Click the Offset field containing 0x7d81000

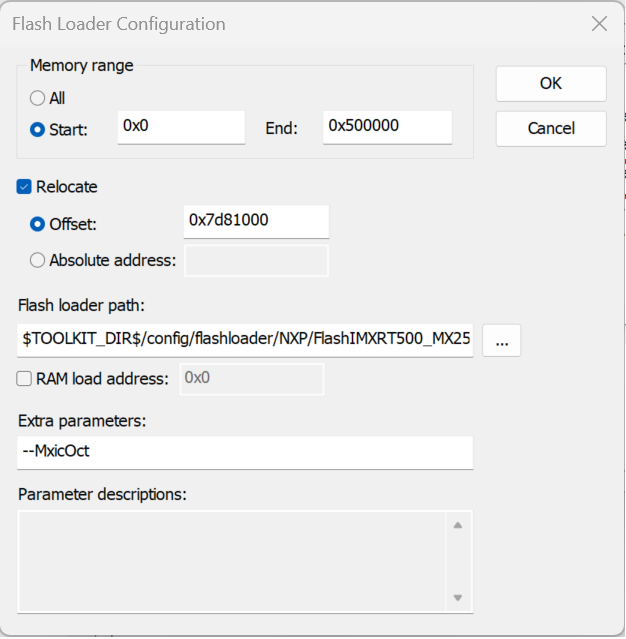(x=256, y=221)
